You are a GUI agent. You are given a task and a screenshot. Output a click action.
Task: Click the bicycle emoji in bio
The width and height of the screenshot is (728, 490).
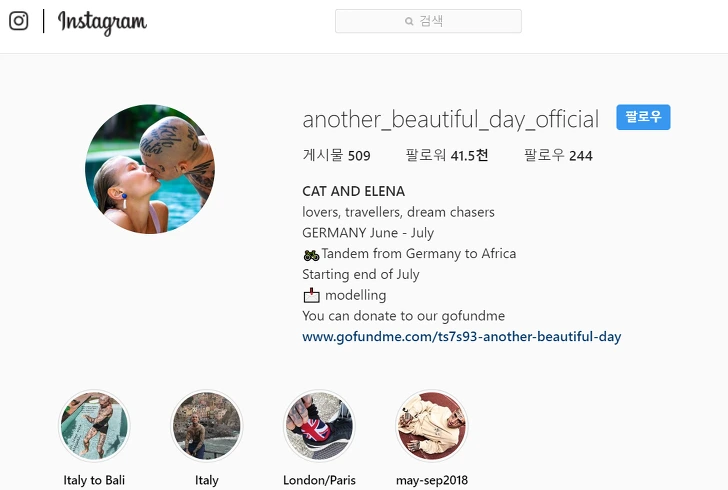(311, 255)
